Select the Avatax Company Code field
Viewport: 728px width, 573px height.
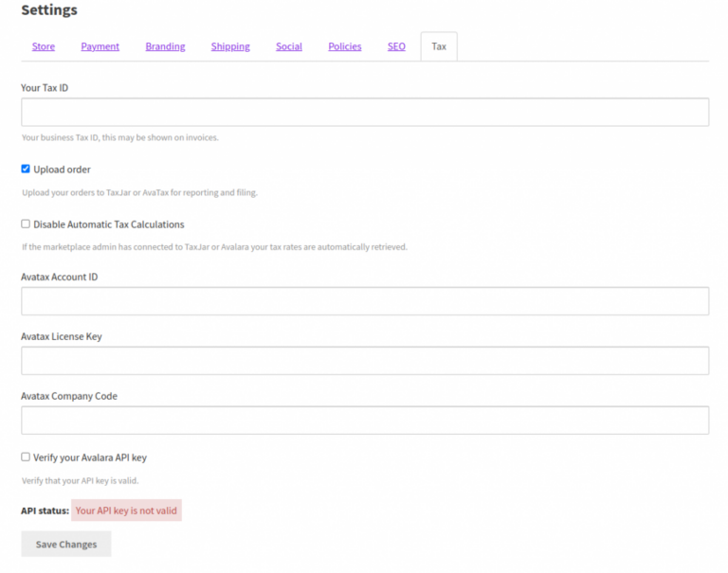(x=365, y=421)
